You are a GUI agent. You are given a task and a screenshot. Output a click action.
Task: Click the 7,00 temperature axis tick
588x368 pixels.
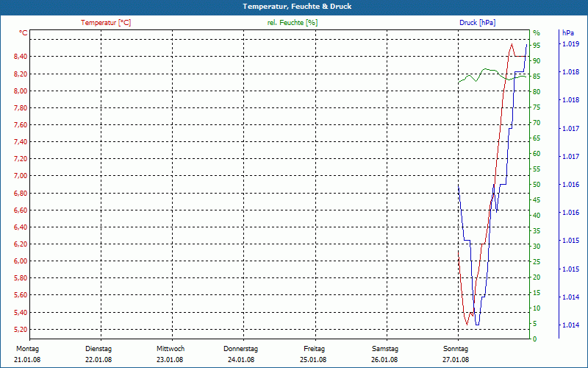point(21,176)
